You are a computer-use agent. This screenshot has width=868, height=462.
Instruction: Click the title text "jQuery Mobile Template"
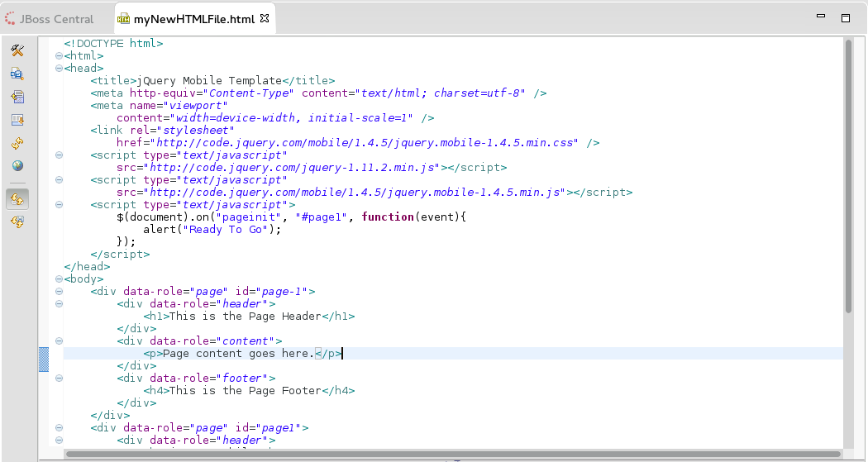coord(209,81)
